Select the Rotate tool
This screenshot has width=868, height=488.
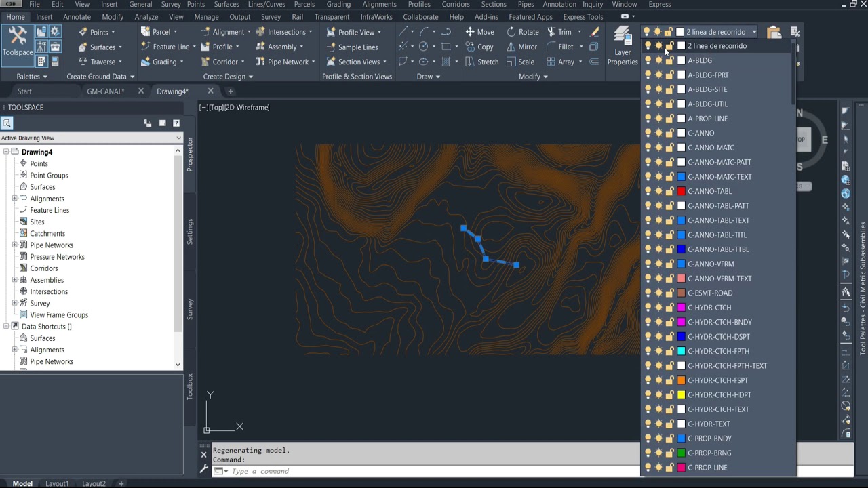tap(522, 32)
